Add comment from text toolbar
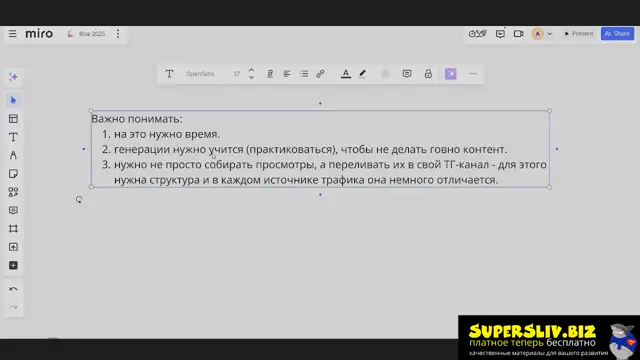Screen dimensions: 640x360 point(407,74)
